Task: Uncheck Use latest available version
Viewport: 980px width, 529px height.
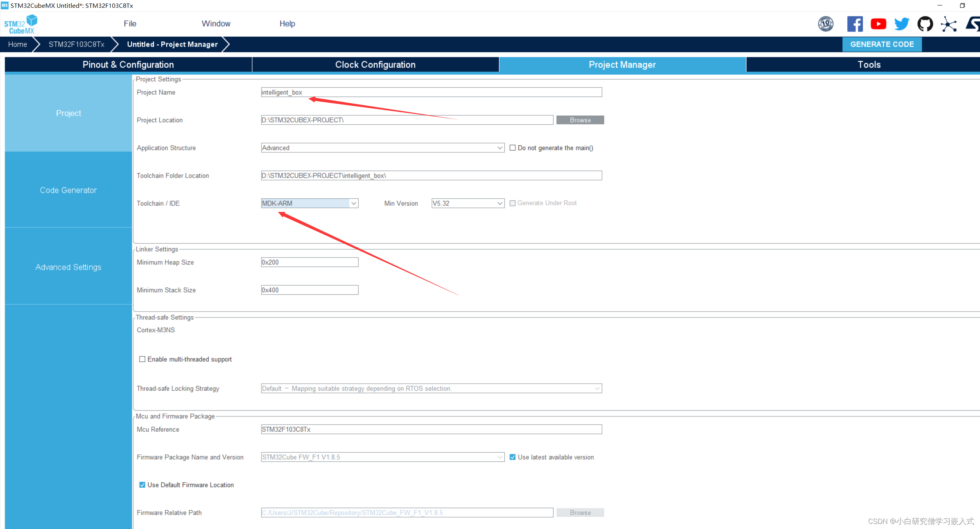Action: click(x=513, y=457)
